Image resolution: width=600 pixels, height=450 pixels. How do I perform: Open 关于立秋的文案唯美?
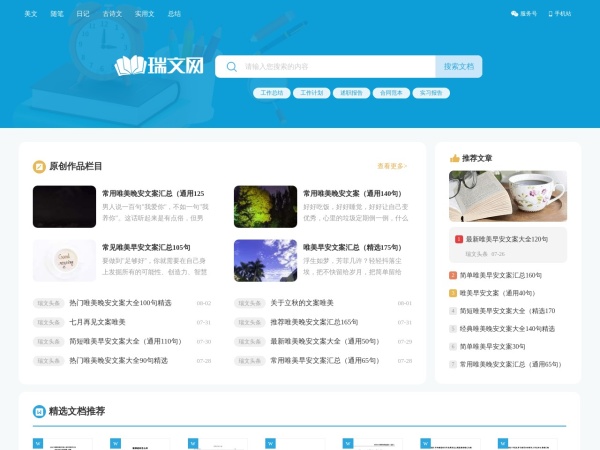click(x=302, y=303)
